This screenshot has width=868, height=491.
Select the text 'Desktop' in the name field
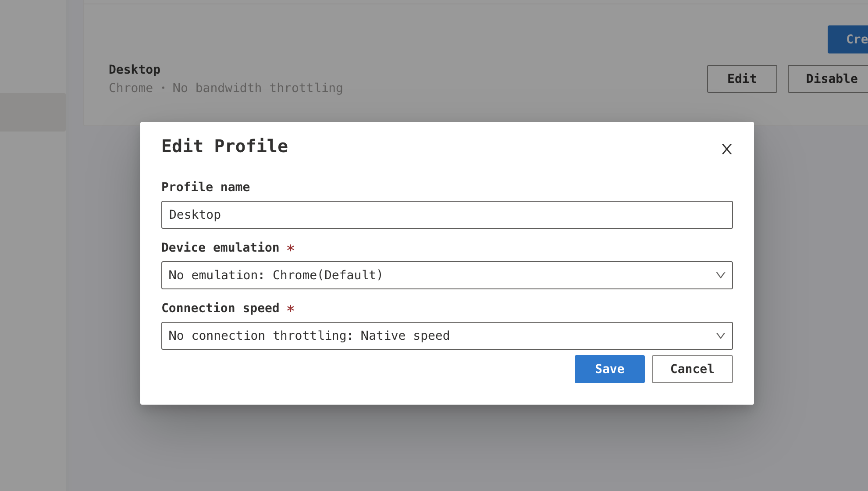click(x=195, y=214)
